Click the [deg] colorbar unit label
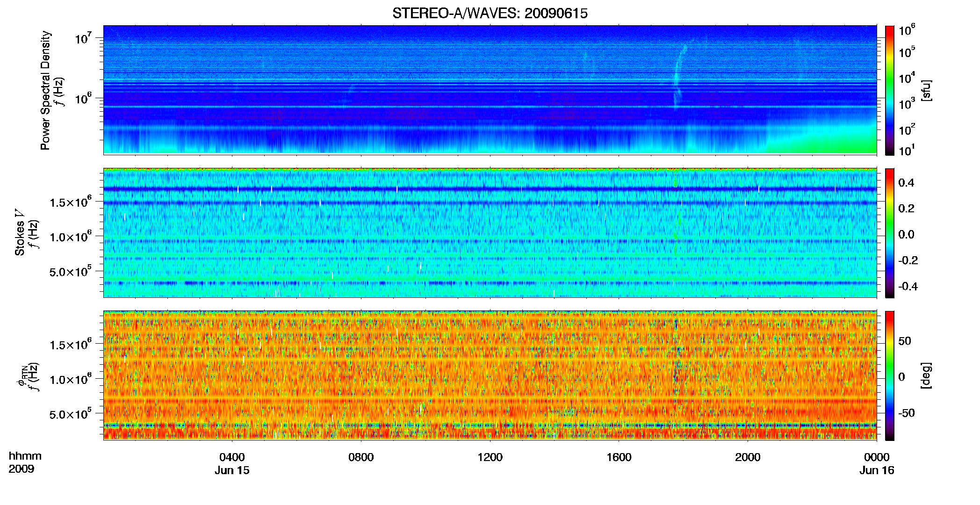980x505 pixels. (x=926, y=375)
